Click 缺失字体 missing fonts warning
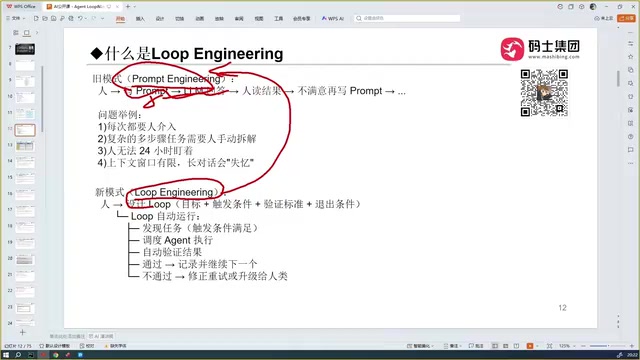 (x=116, y=346)
